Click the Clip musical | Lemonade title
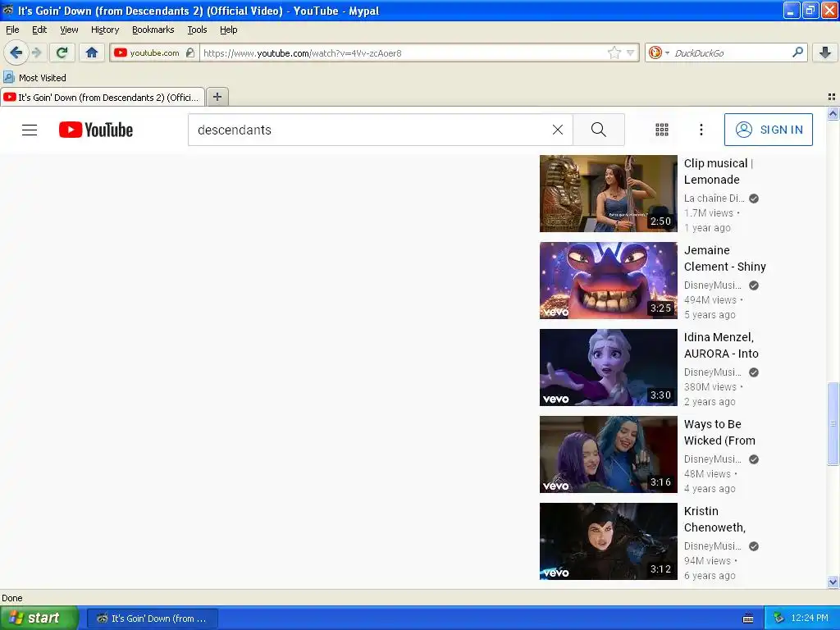 [x=718, y=171]
